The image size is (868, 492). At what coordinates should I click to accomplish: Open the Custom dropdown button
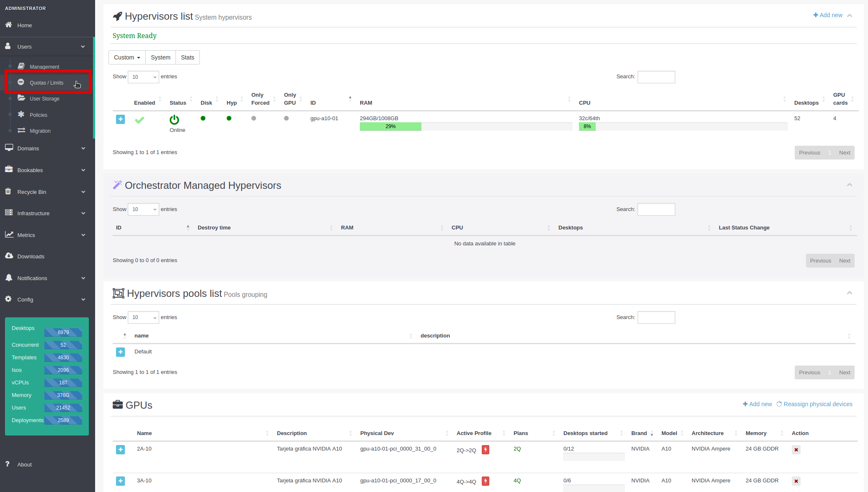pos(127,57)
